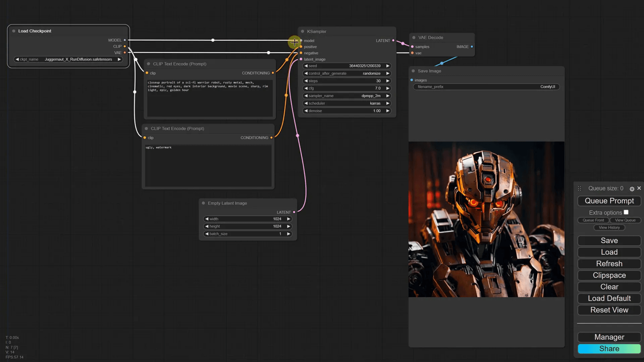Close the queue menu panel
Image resolution: width=644 pixels, height=362 pixels.
point(639,188)
